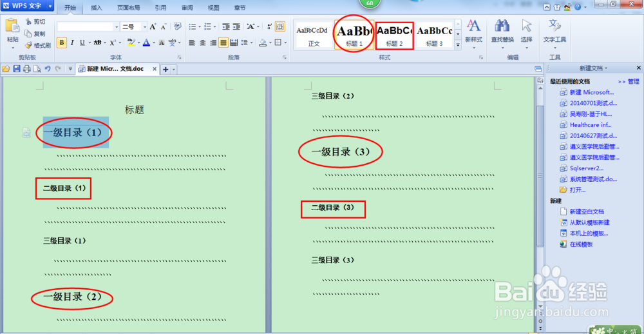Apply the yellow highlight color button
Screen dimensions: 644x334
[x=131, y=43]
